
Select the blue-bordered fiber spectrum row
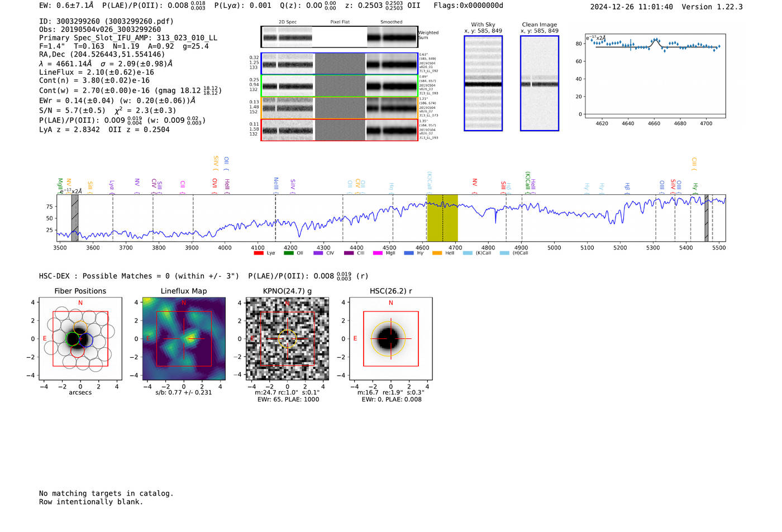(x=340, y=64)
